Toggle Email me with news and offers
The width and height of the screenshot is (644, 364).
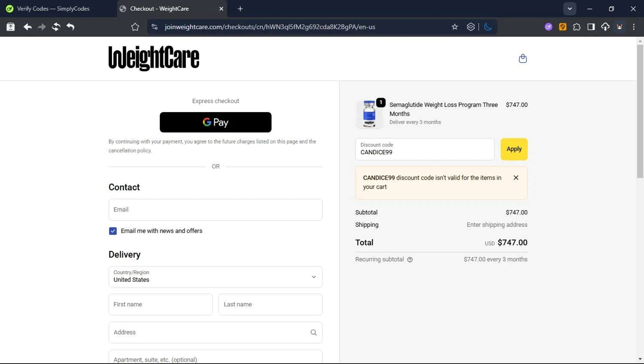coord(113,231)
